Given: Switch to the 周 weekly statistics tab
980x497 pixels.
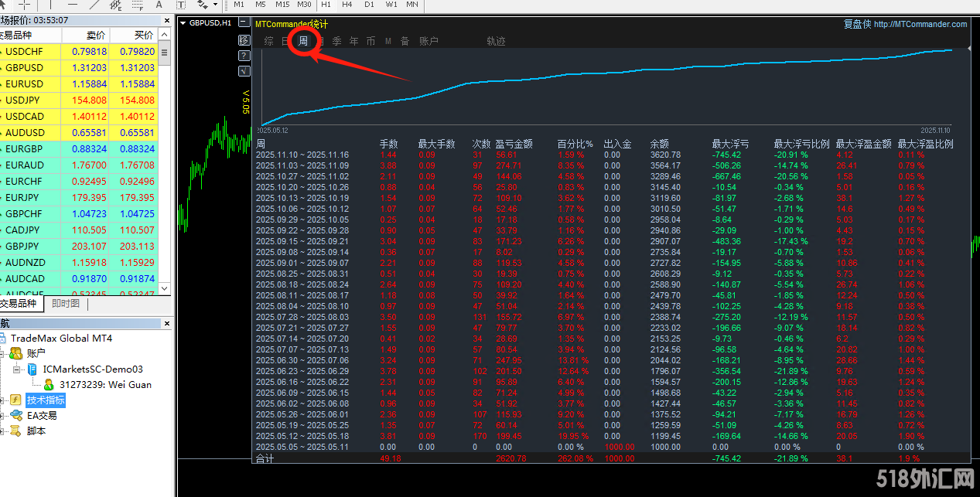Looking at the screenshot, I should [x=303, y=41].
